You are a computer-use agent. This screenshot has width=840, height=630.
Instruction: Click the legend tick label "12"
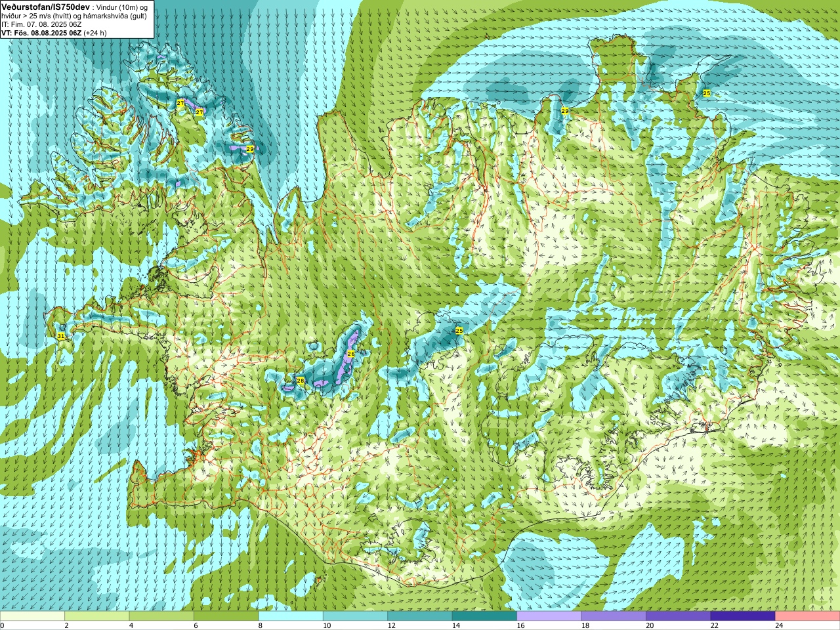[392, 625]
